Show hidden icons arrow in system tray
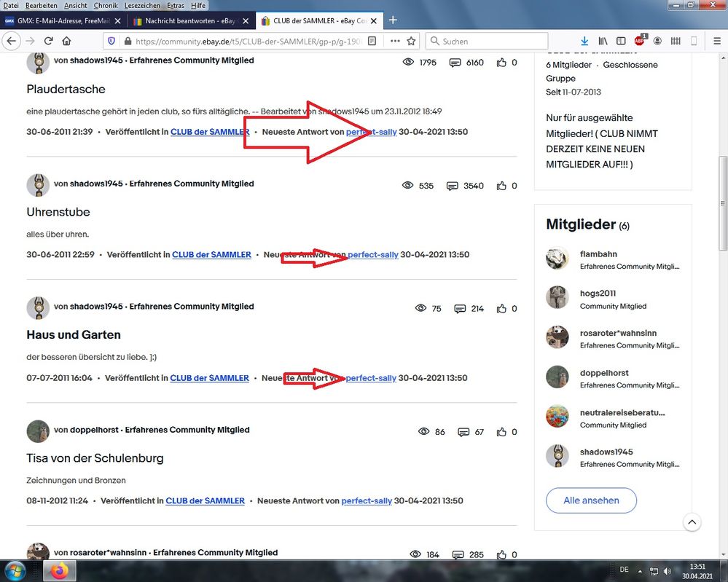Image resolution: width=728 pixels, height=582 pixels. coord(639,570)
